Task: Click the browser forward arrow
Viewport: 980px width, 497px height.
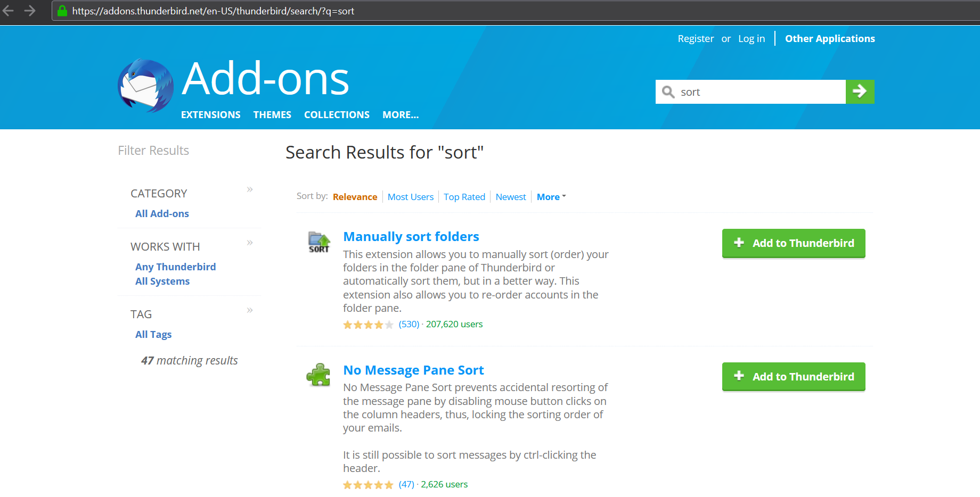Action: point(30,11)
